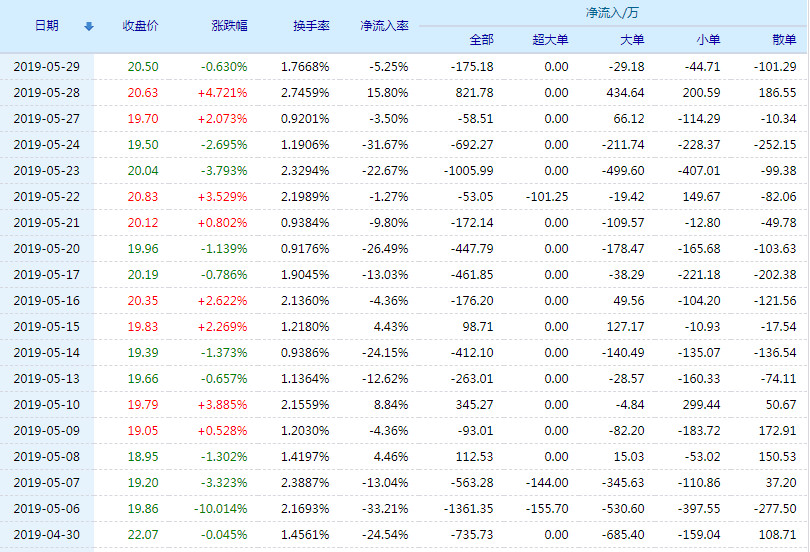Click closing price 18.95
The image size is (810, 552).
143,456
